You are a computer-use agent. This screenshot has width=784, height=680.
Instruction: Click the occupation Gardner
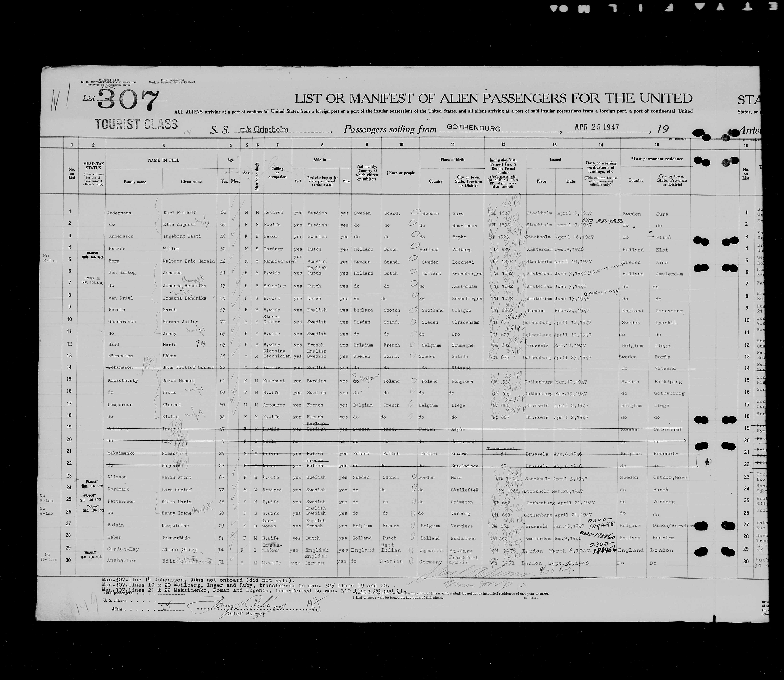point(273,249)
